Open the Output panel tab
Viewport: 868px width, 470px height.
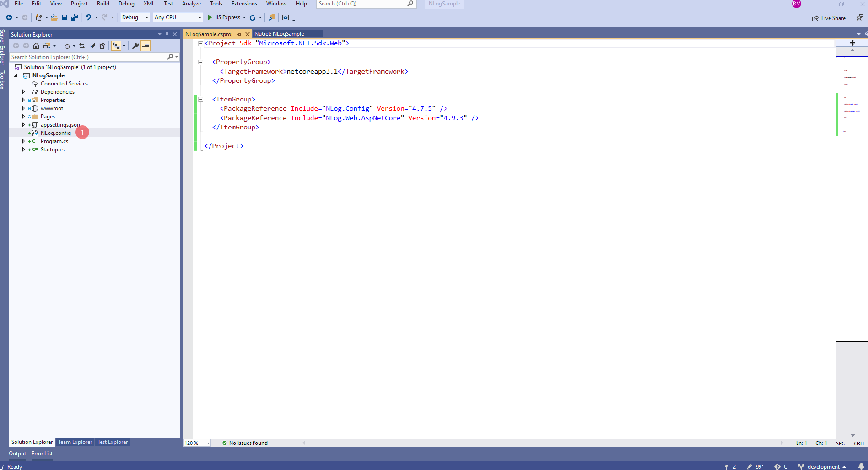point(17,454)
